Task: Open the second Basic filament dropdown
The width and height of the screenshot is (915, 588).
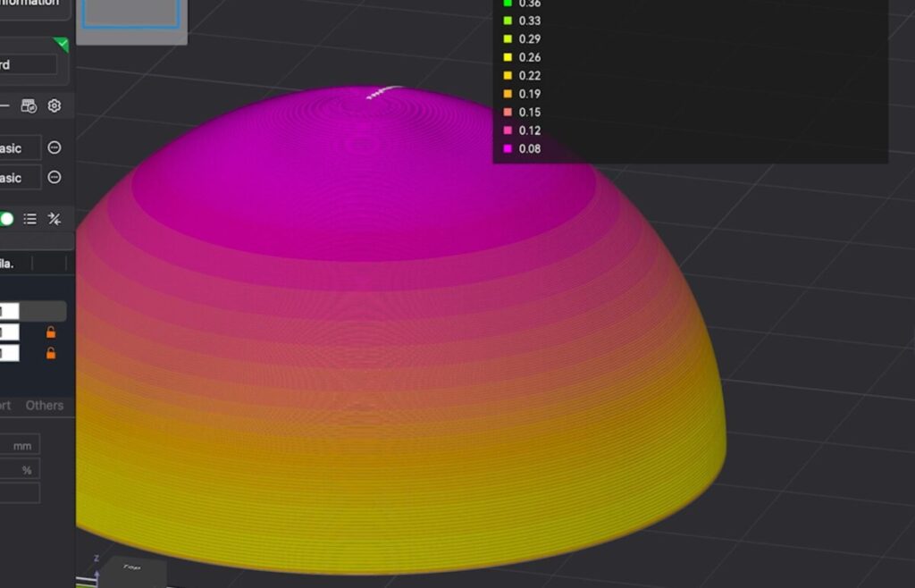Action: [x=20, y=178]
